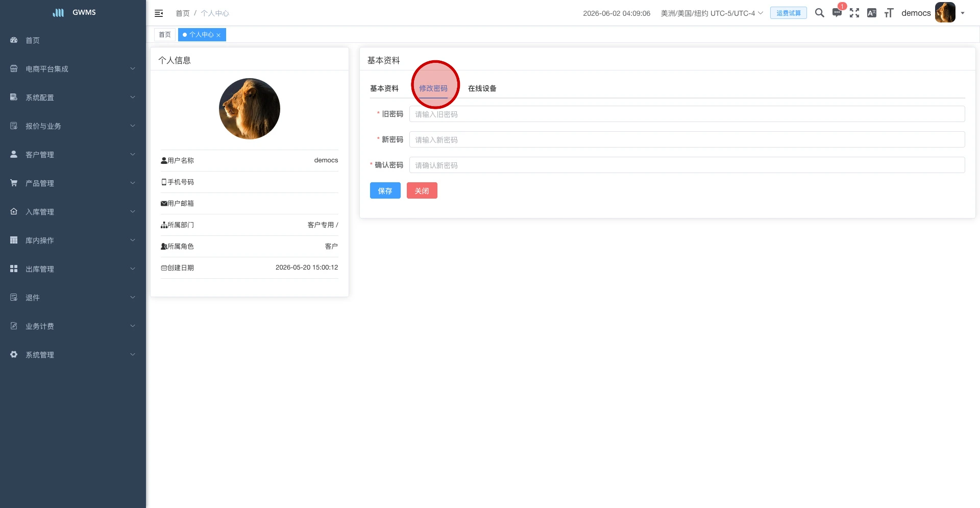Click the 系统配置 sidebar icon
Screen dimensions: 980x508
pos(14,97)
